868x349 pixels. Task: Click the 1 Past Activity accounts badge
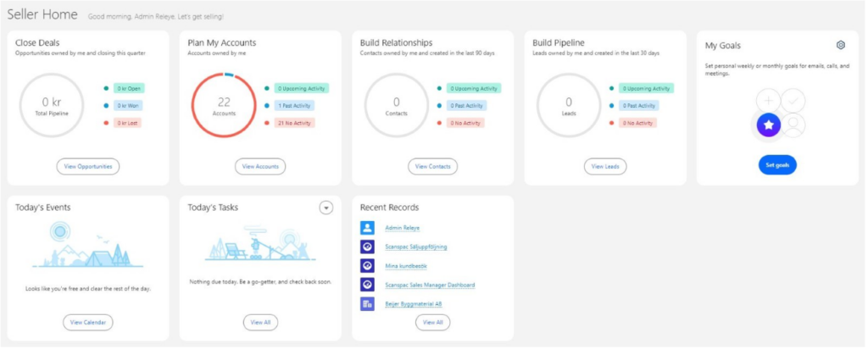point(293,106)
